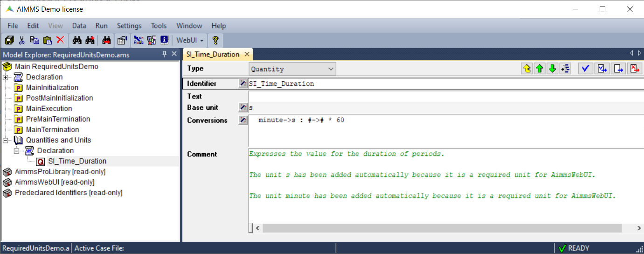The width and height of the screenshot is (644, 254).
Task: Click the colored grid page-manager toolbar icon
Action: coord(152,40)
